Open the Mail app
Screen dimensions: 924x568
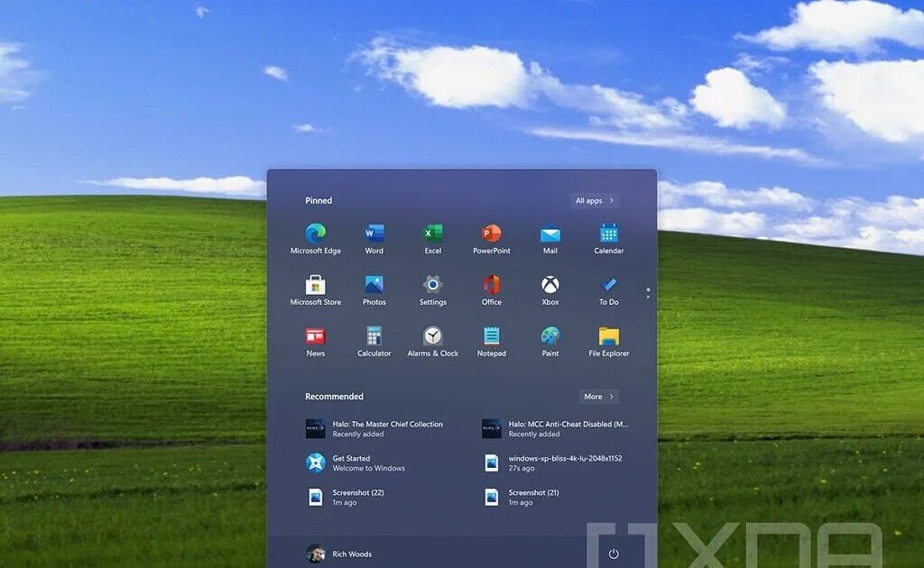[550, 233]
